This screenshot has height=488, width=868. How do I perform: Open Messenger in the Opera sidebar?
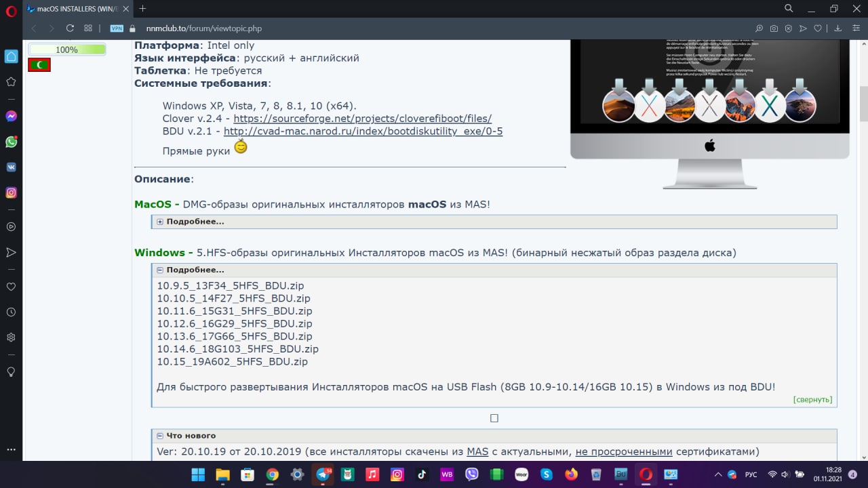coord(11,116)
